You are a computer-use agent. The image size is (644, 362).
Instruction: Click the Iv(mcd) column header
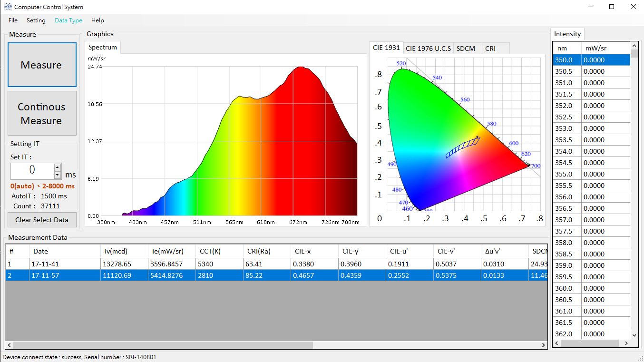[x=124, y=251]
